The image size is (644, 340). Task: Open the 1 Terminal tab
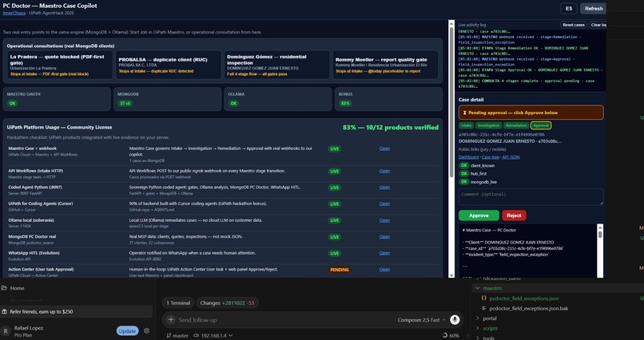click(178, 303)
